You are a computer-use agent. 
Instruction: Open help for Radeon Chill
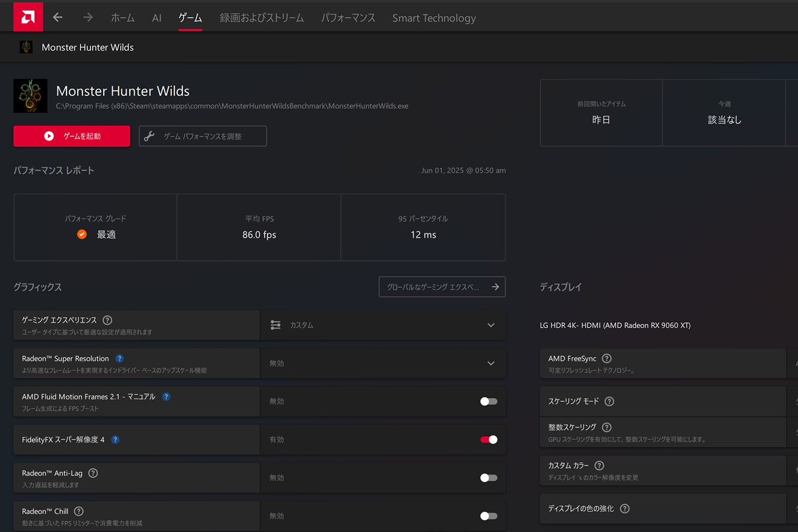point(79,511)
